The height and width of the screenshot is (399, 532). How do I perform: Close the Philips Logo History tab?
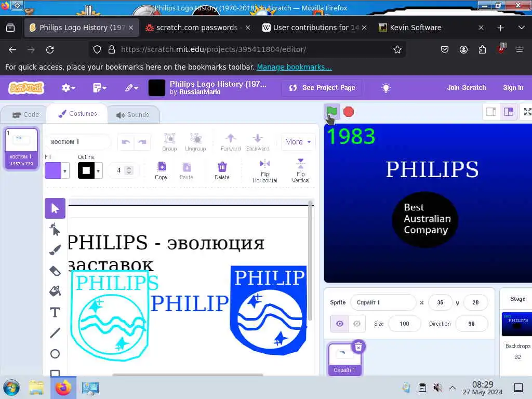point(131,28)
